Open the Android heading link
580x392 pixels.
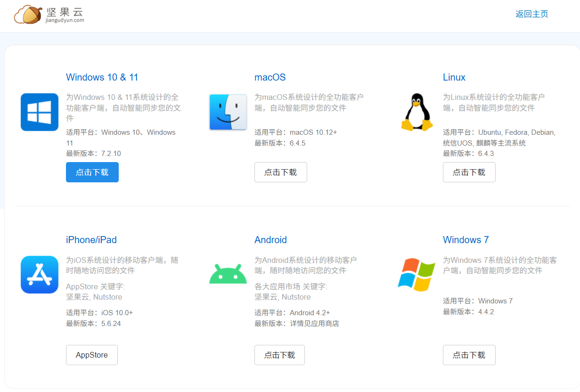270,240
